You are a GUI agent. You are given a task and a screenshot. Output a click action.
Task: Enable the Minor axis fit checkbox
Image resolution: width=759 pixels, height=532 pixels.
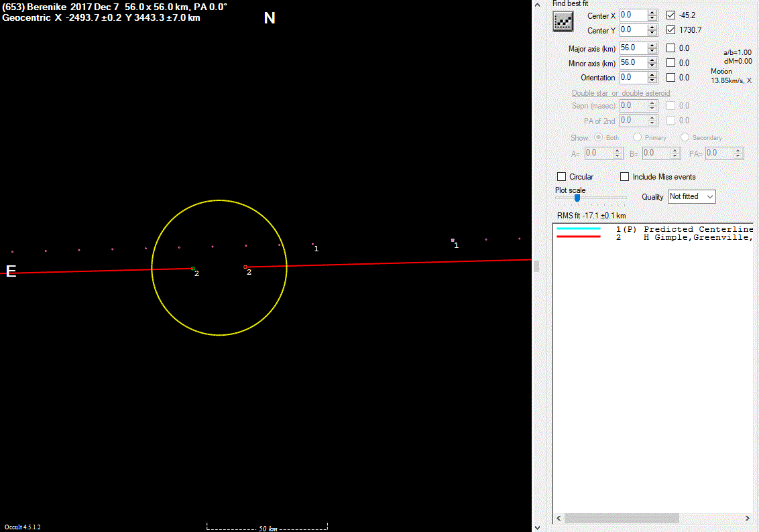671,63
